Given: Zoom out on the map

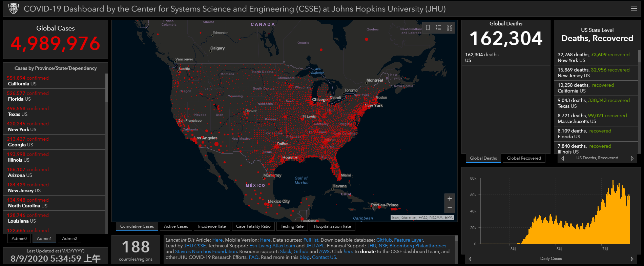Looking at the screenshot, I should click(x=450, y=208).
